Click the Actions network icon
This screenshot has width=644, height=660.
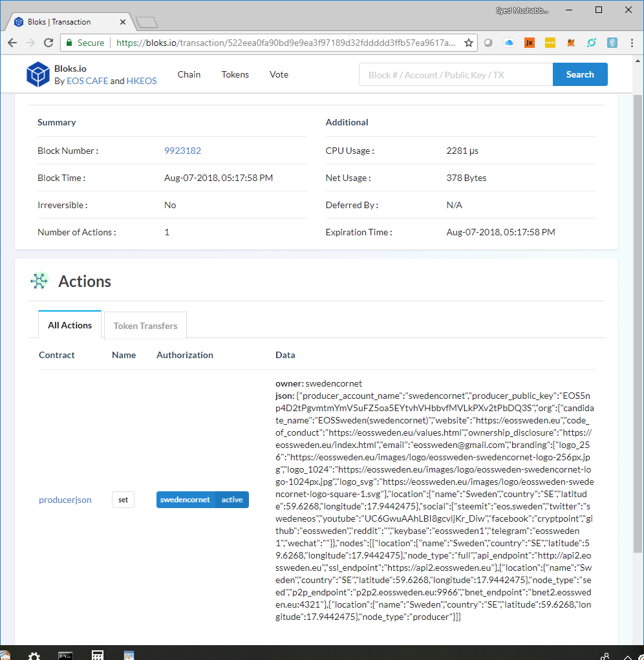pyautogui.click(x=39, y=281)
